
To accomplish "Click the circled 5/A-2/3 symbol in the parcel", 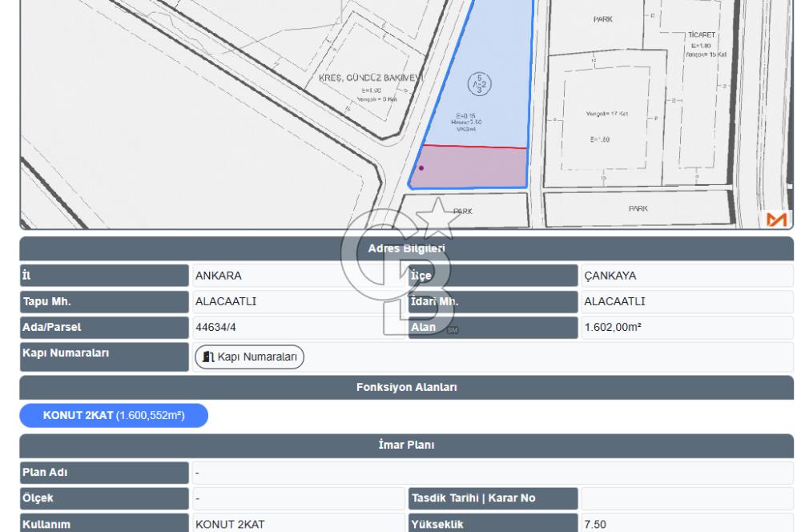I will [x=479, y=85].
